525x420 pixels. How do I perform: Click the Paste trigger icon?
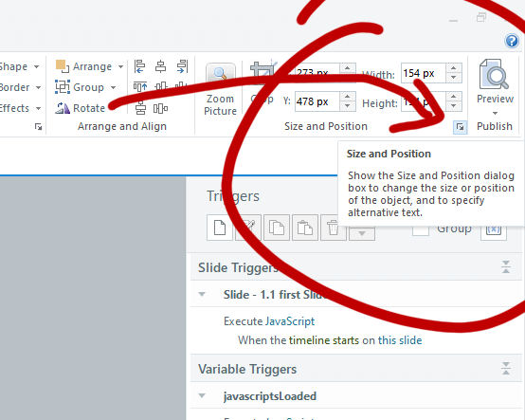tap(305, 228)
